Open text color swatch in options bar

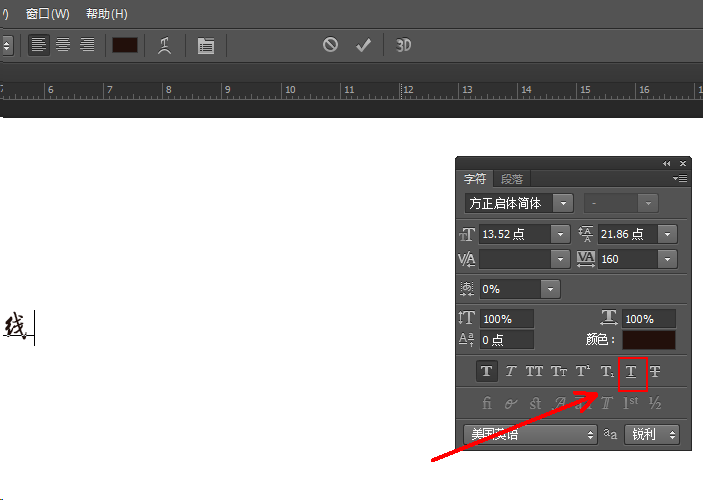click(x=125, y=45)
